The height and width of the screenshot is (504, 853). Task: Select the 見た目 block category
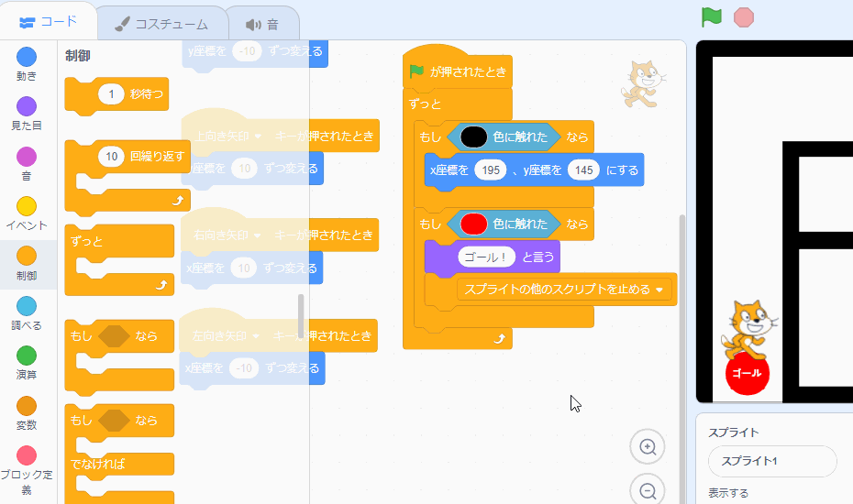(x=27, y=114)
